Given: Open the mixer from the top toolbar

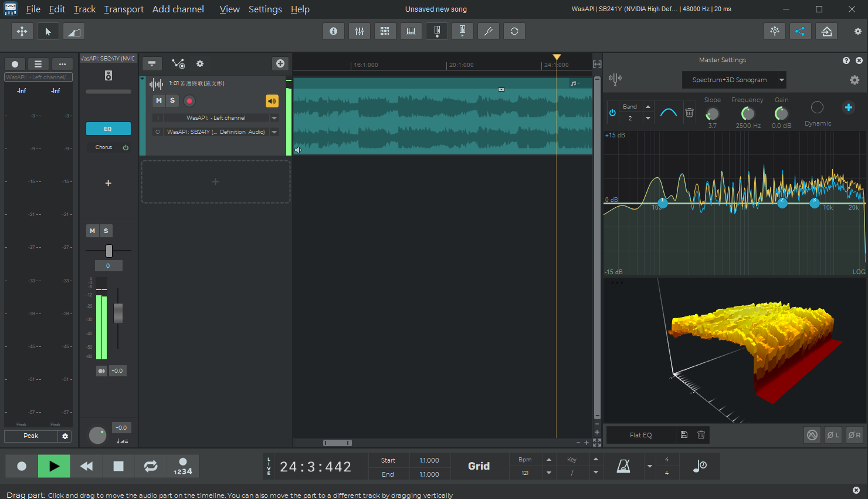Looking at the screenshot, I should pos(360,31).
